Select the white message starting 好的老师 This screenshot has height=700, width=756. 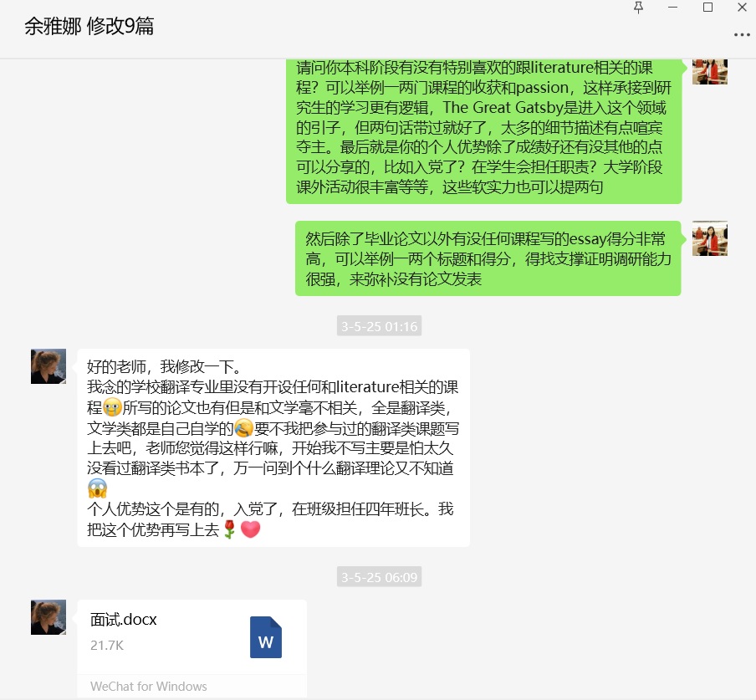click(273, 448)
